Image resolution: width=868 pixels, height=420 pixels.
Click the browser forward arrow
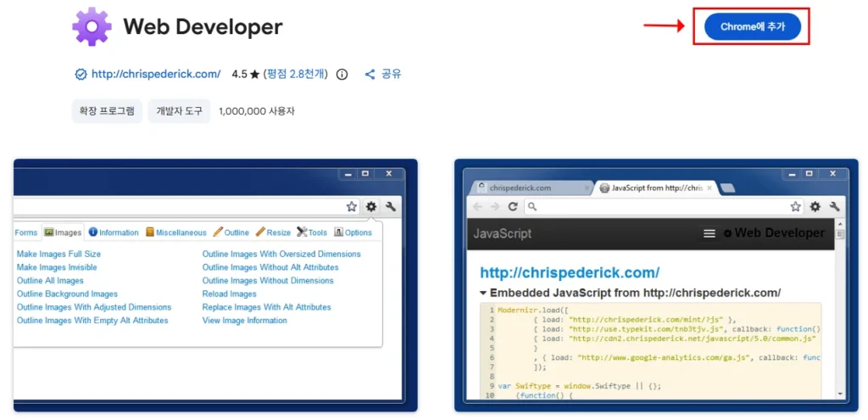(x=495, y=207)
